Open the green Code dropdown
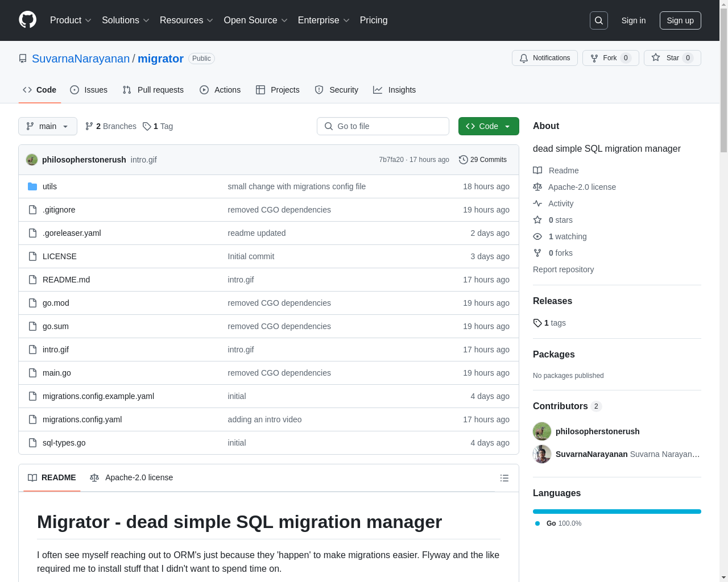The height and width of the screenshot is (582, 728). [x=489, y=126]
